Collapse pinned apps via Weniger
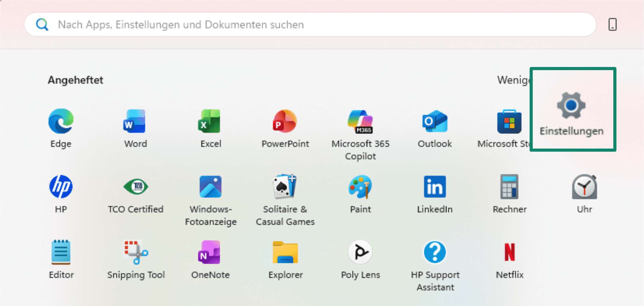Screen dimensions: 644x306 [x=514, y=80]
